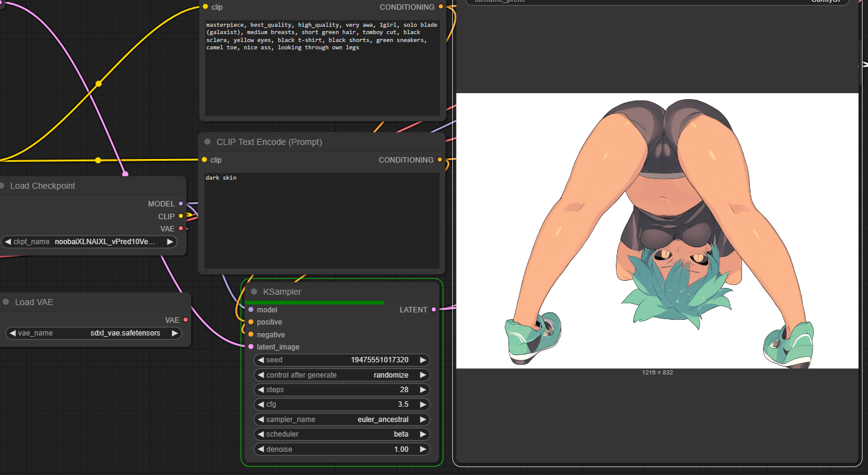This screenshot has height=475, width=868.
Task: Select next scheduler with right arrow
Action: point(423,434)
